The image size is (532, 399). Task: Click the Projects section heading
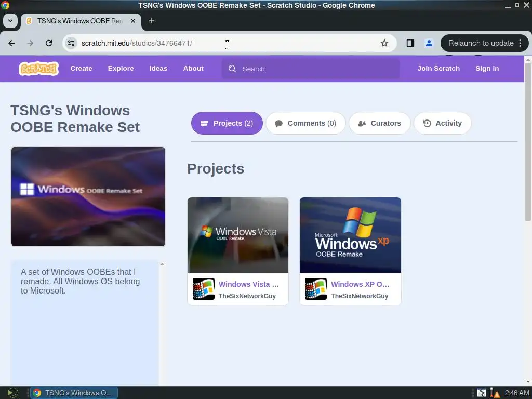(x=216, y=169)
